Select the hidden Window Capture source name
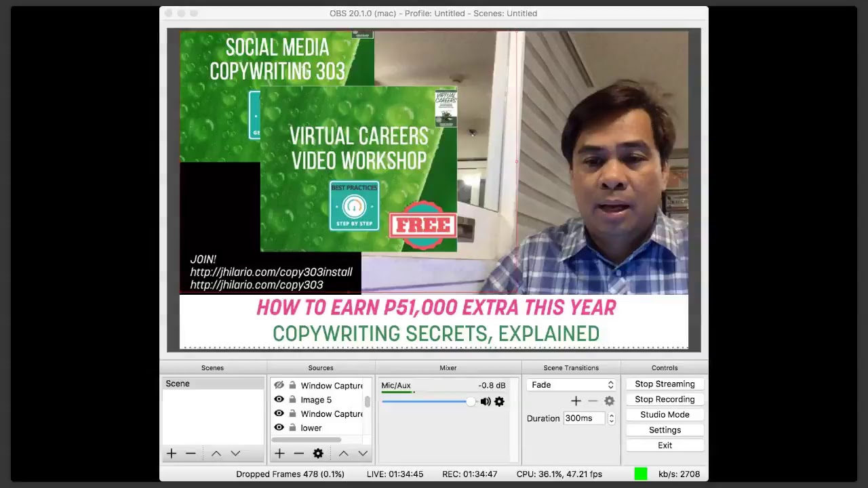The width and height of the screenshot is (868, 488). pos(332,386)
